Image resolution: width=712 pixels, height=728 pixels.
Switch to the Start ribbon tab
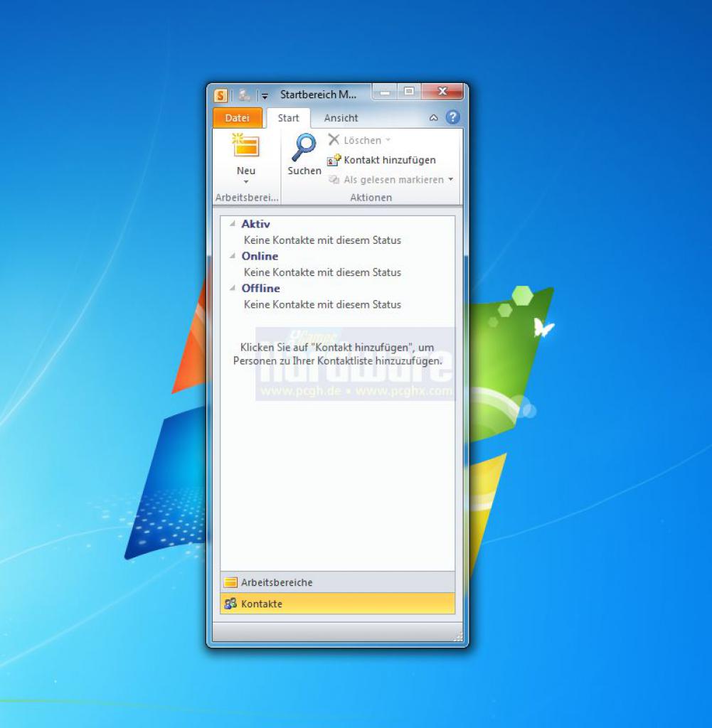coord(288,118)
